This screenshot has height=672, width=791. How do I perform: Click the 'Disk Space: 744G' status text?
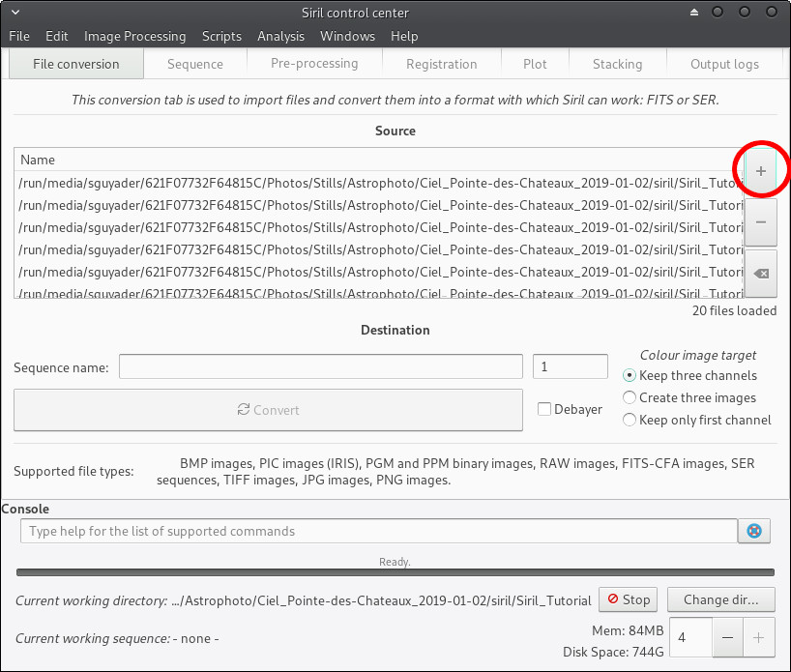click(613, 652)
